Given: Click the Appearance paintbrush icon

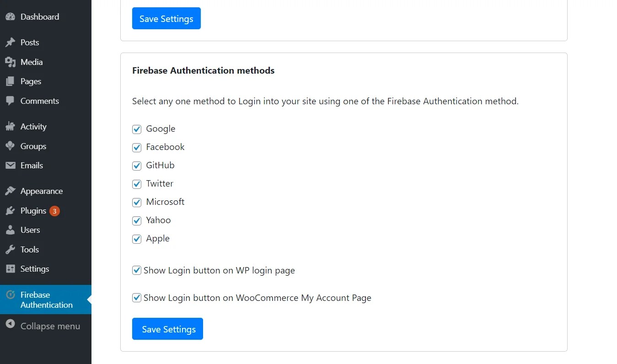Looking at the screenshot, I should click(10, 191).
